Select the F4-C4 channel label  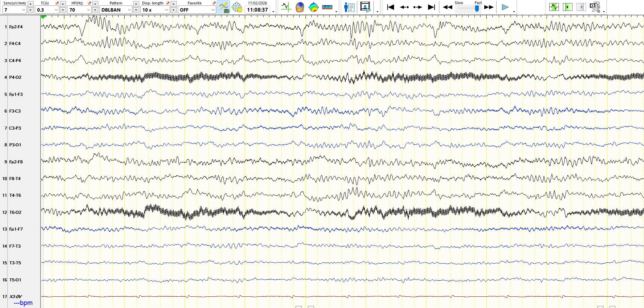(15, 44)
